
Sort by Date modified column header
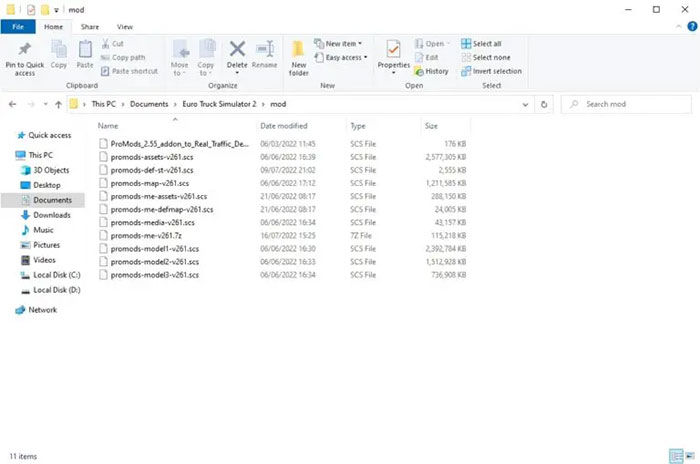click(284, 126)
